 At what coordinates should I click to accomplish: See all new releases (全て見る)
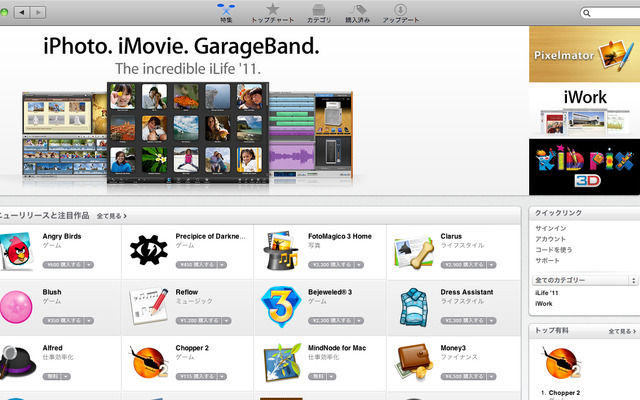[x=111, y=216]
